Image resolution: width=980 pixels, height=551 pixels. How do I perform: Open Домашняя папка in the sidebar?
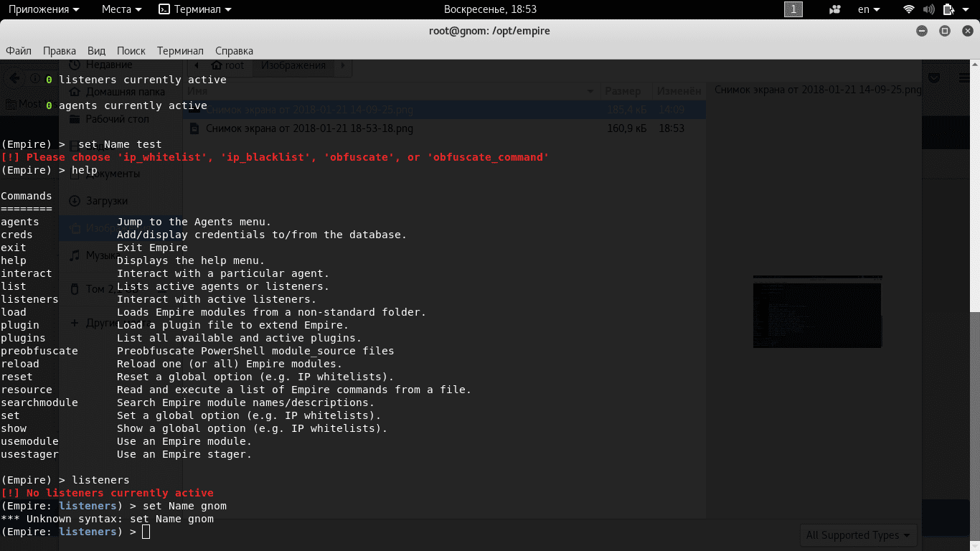pyautogui.click(x=117, y=92)
